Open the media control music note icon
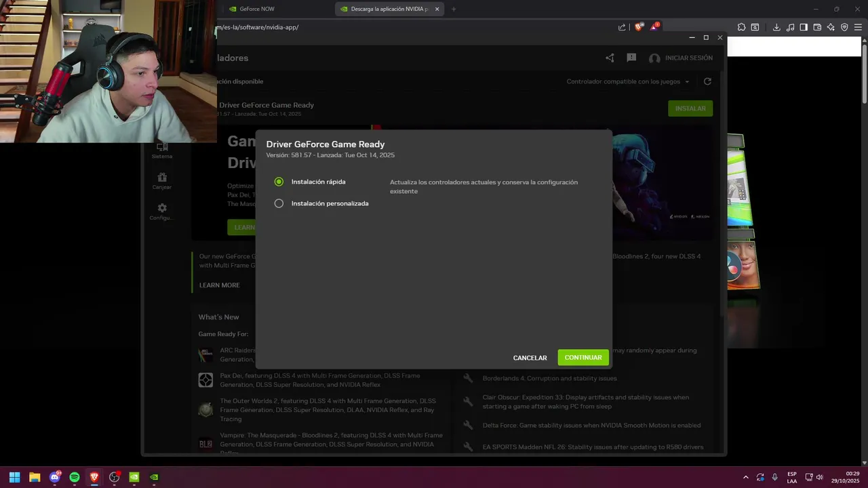Image resolution: width=868 pixels, height=488 pixels. [x=790, y=27]
